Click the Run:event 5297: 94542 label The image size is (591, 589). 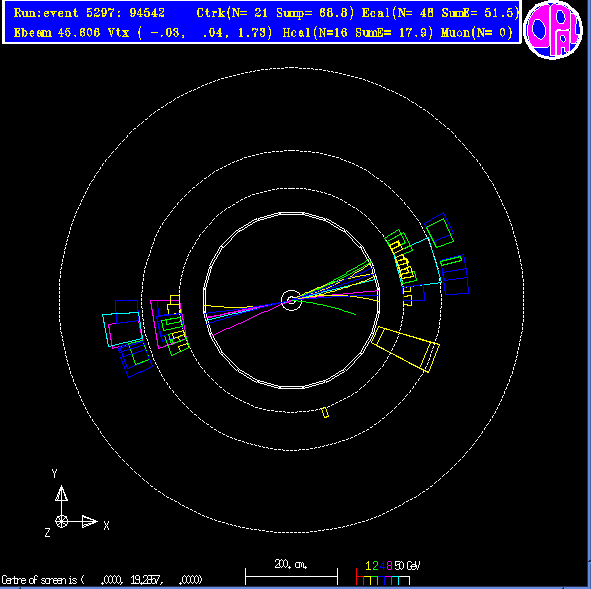89,13
